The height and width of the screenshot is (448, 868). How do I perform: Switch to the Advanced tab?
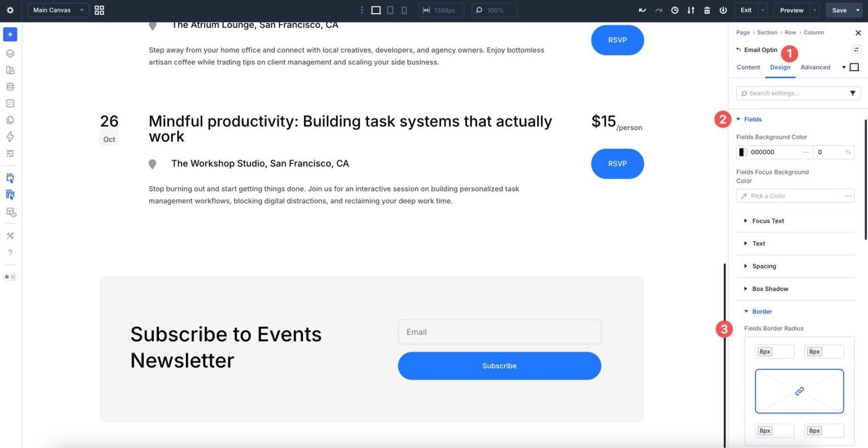coord(815,67)
